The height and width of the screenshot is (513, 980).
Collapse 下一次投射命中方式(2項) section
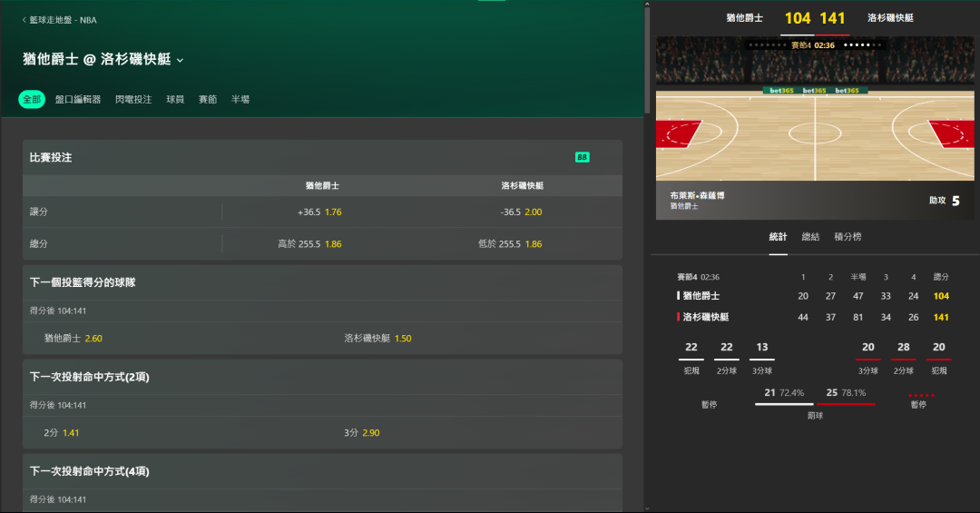pos(322,377)
